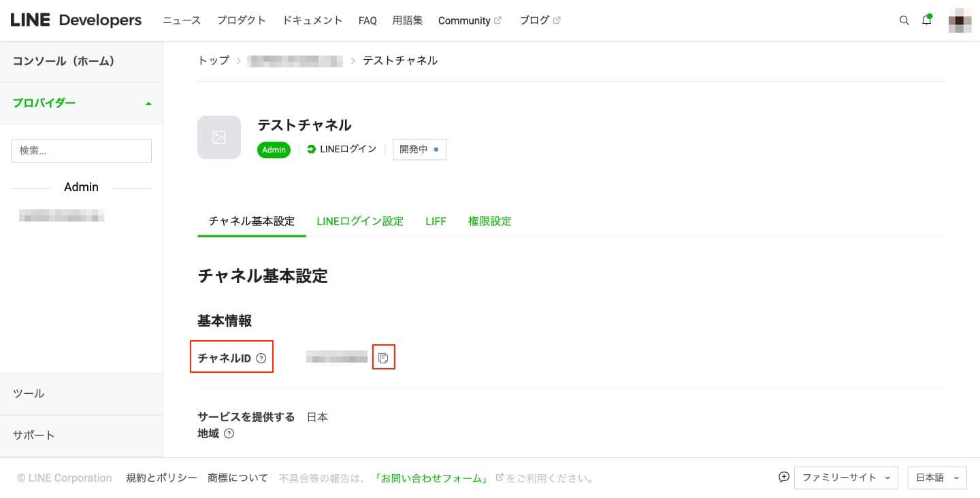The height and width of the screenshot is (498, 980).
Task: Show help tooltip next to サービスを提供する地域
Action: (229, 433)
